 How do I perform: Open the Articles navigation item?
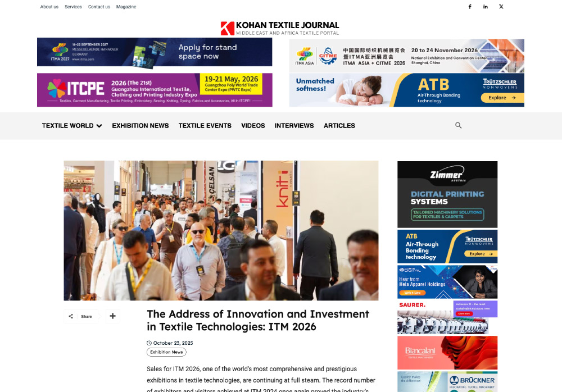[x=339, y=126]
